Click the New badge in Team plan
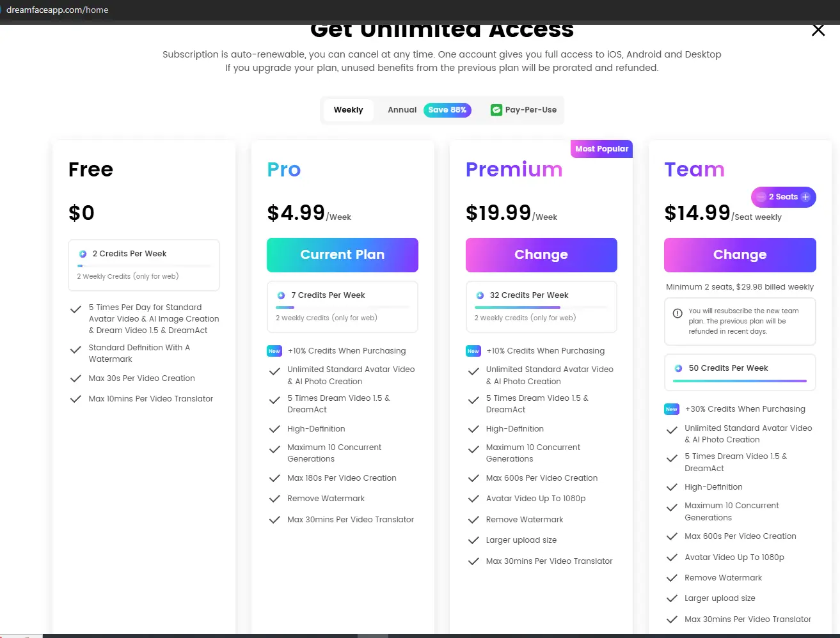The height and width of the screenshot is (638, 840). 671,409
